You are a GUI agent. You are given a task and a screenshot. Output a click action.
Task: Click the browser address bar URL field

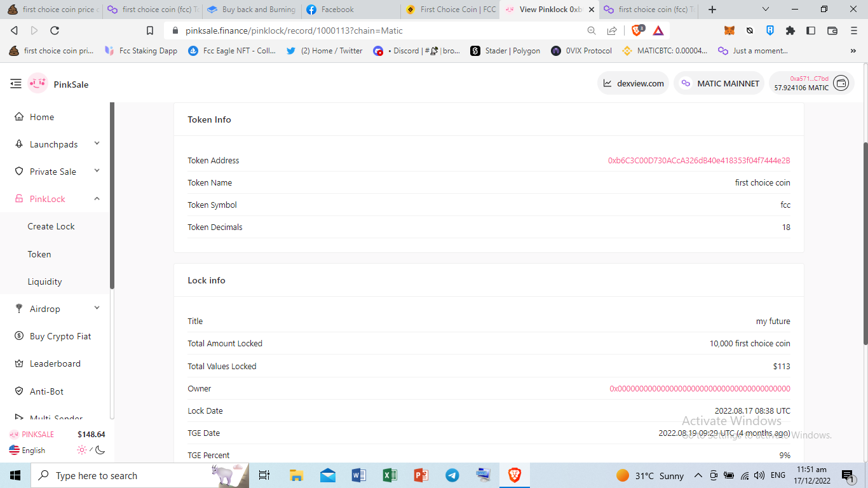point(381,30)
